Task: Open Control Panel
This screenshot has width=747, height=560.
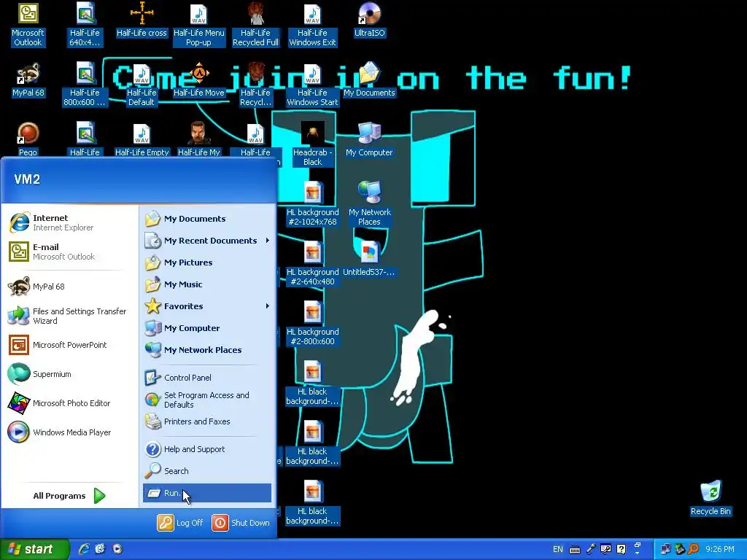Action: [x=207, y=378]
